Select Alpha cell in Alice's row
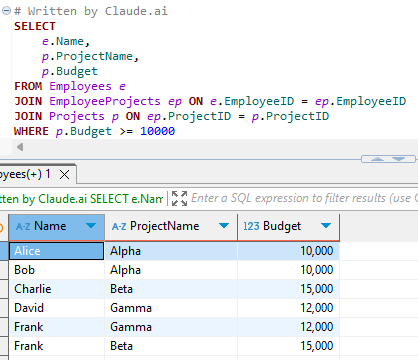The width and height of the screenshot is (418, 360). coord(171,251)
